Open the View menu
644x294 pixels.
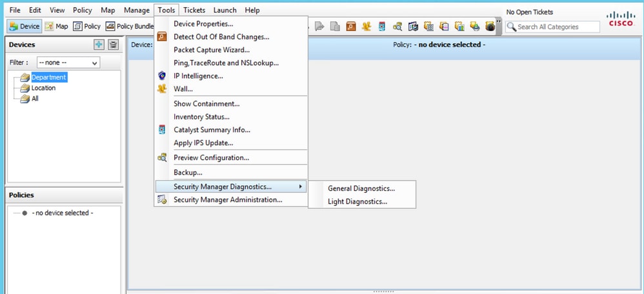(x=57, y=10)
